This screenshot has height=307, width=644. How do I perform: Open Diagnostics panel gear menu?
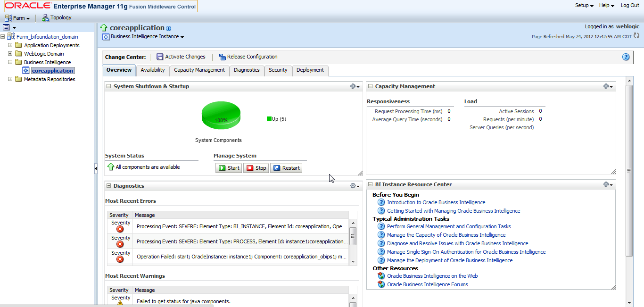(x=355, y=186)
